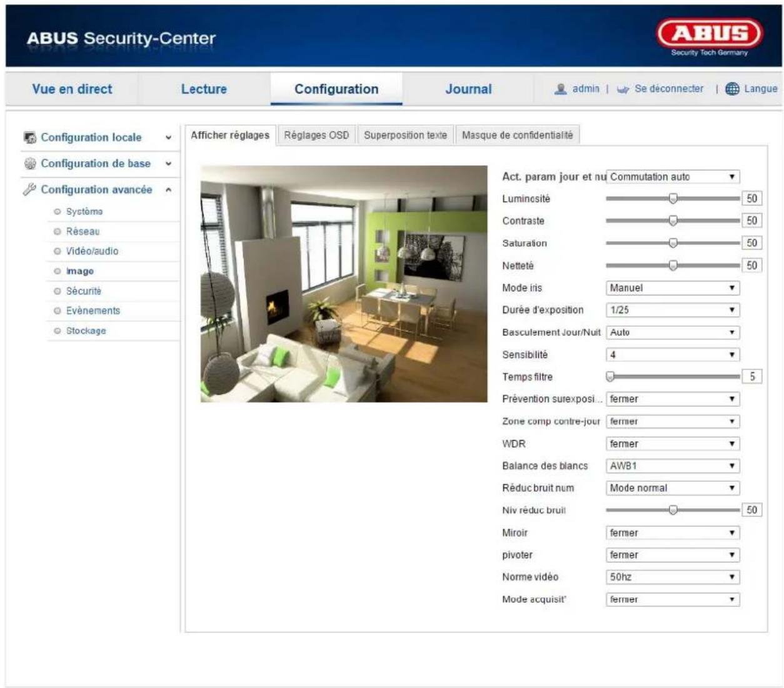This screenshot has width=784, height=688.
Task: Open the pivoter dropdown
Action: click(673, 555)
